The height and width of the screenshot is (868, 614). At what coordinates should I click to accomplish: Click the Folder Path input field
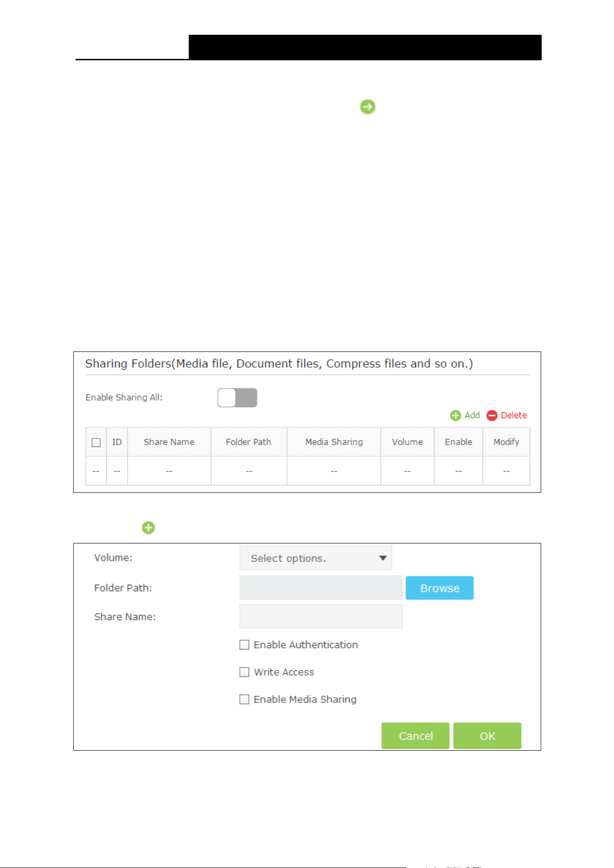click(321, 588)
